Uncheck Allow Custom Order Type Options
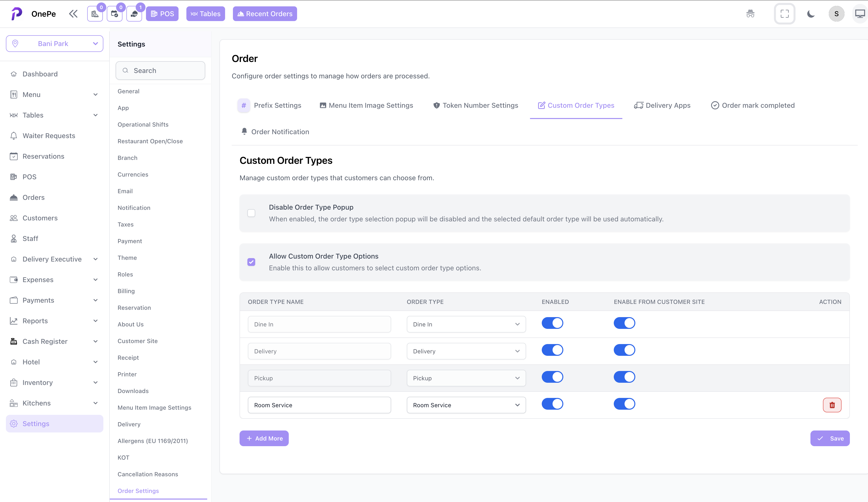The height and width of the screenshot is (502, 868). click(252, 262)
